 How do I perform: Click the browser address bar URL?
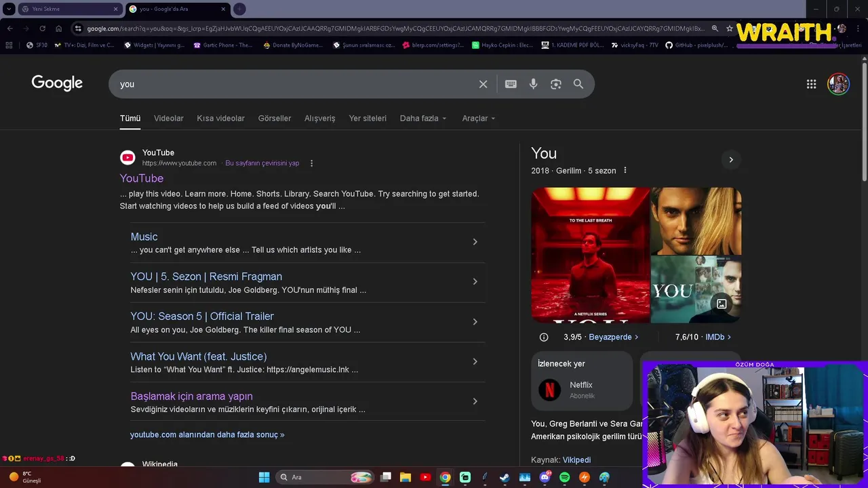(395, 28)
